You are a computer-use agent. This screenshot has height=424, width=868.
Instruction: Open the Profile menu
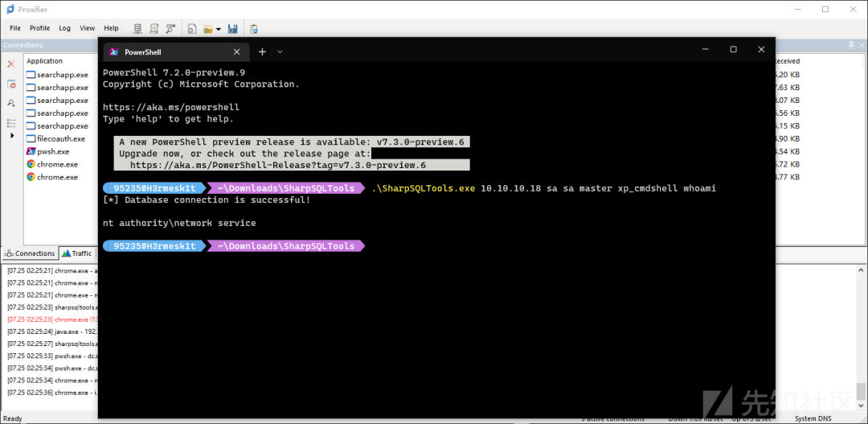[x=40, y=28]
